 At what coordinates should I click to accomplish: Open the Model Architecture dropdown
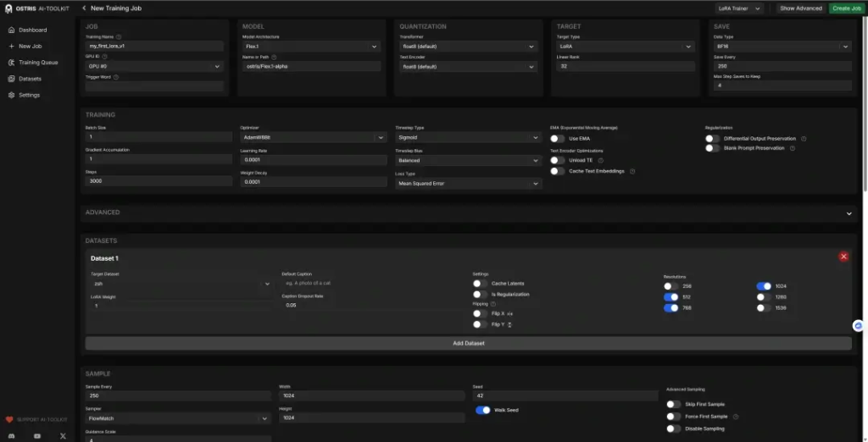[x=312, y=47]
